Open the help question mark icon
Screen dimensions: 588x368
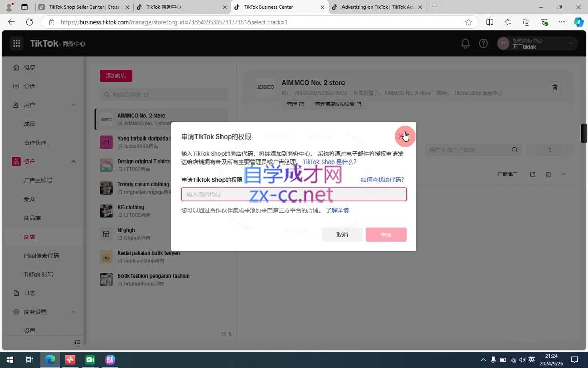(x=483, y=43)
